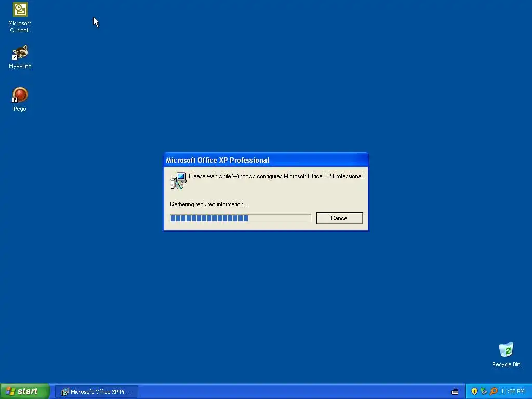Click the 'Gathering required information...' status text
532x399 pixels.
209,204
